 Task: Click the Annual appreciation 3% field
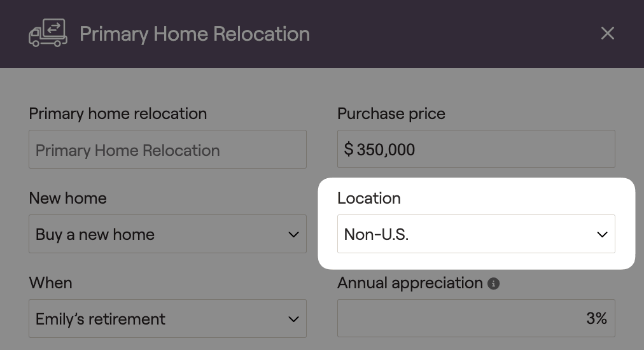(x=476, y=318)
